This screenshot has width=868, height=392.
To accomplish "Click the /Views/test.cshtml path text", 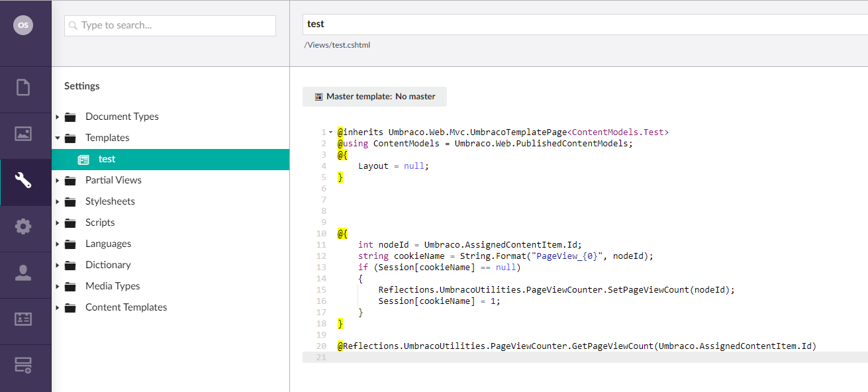I will click(337, 46).
